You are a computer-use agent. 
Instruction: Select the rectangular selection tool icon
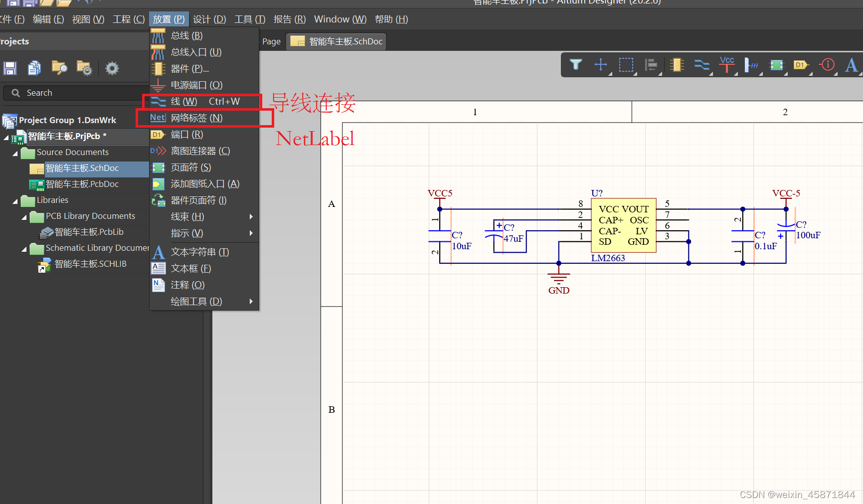pyautogui.click(x=626, y=65)
